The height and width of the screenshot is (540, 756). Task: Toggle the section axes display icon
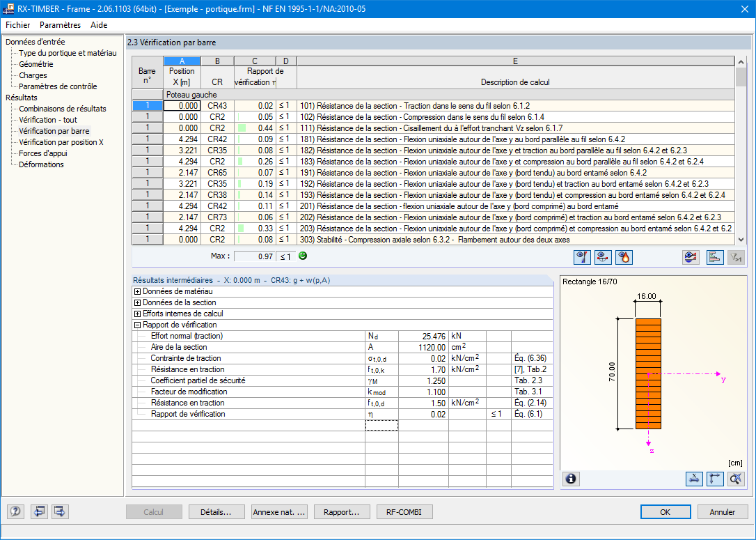(x=715, y=479)
